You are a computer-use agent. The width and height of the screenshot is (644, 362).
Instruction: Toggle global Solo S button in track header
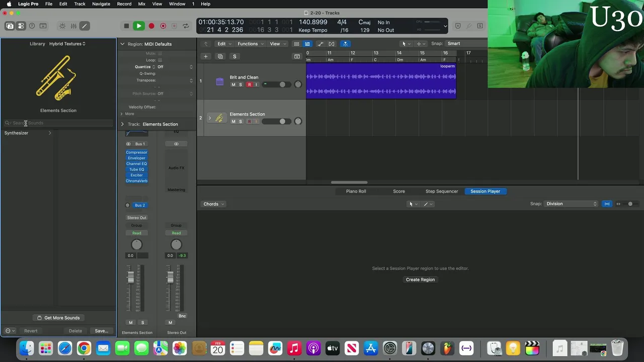[x=234, y=56]
